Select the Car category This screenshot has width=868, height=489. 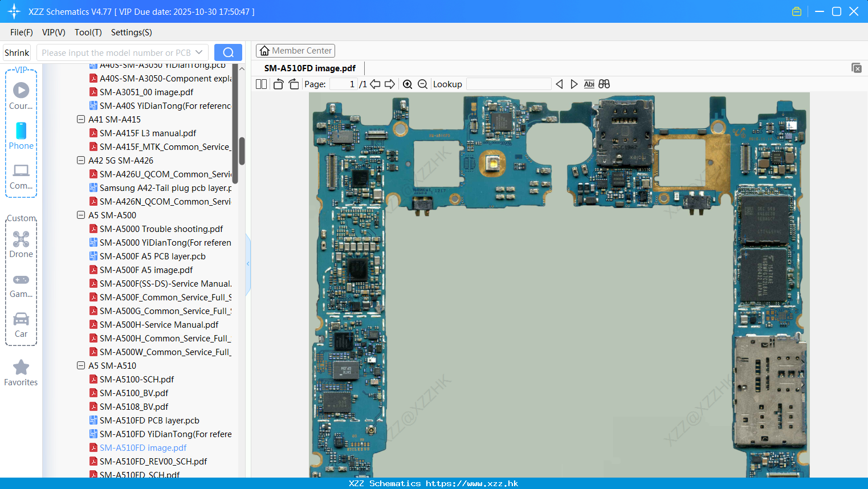(21, 325)
